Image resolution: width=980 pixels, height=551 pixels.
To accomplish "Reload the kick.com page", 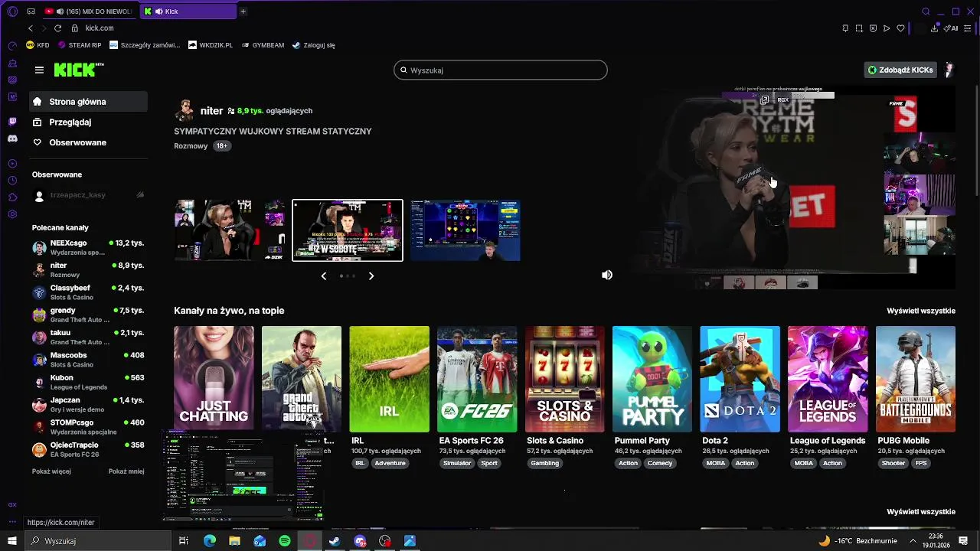I will (x=57, y=28).
